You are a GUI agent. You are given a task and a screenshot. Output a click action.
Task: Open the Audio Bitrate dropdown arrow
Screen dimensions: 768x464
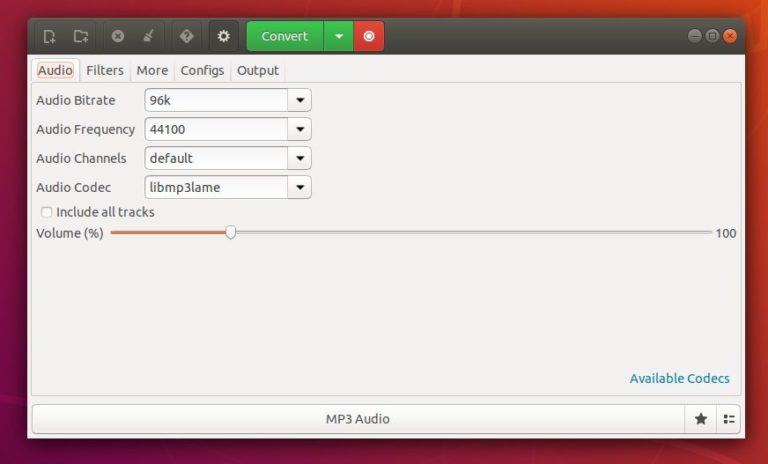click(300, 100)
